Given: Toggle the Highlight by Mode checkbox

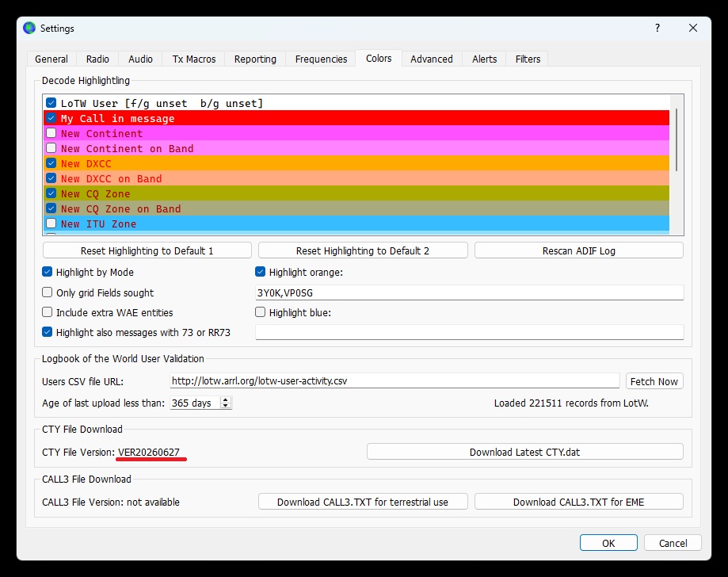Looking at the screenshot, I should pos(47,272).
